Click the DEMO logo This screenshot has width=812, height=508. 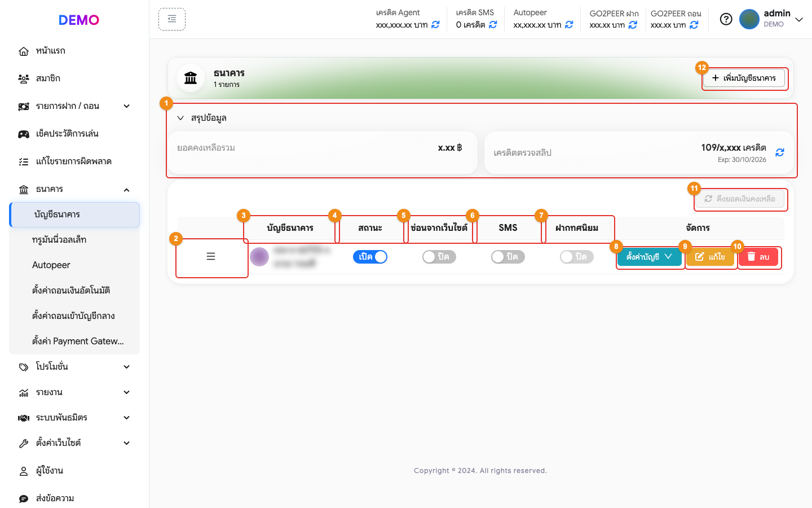pos(79,20)
